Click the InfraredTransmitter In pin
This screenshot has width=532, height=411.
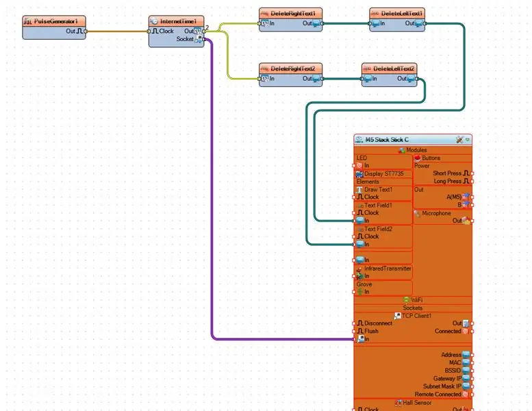353,276
